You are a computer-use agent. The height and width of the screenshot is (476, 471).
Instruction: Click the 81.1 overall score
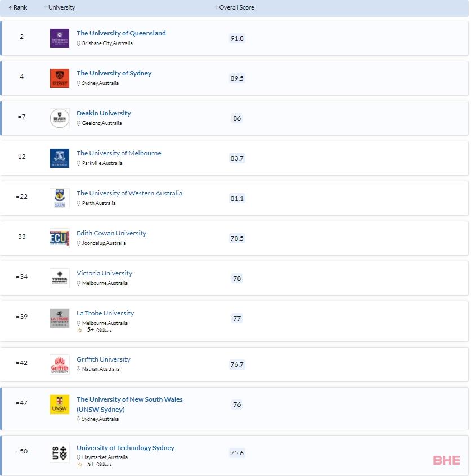[x=237, y=198]
